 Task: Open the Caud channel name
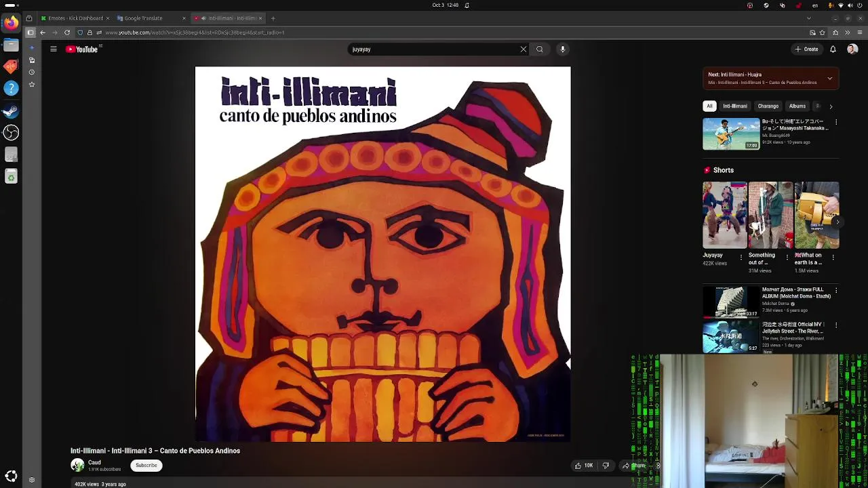94,462
